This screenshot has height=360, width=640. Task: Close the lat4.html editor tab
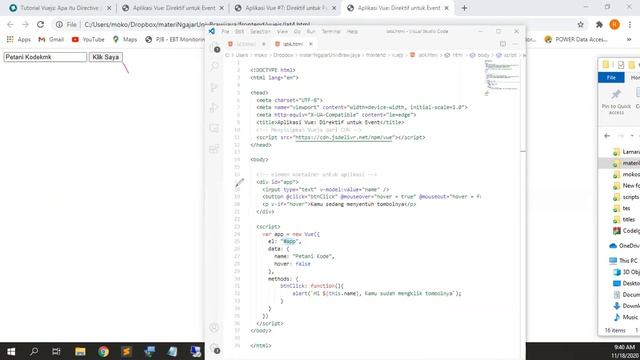pos(311,44)
